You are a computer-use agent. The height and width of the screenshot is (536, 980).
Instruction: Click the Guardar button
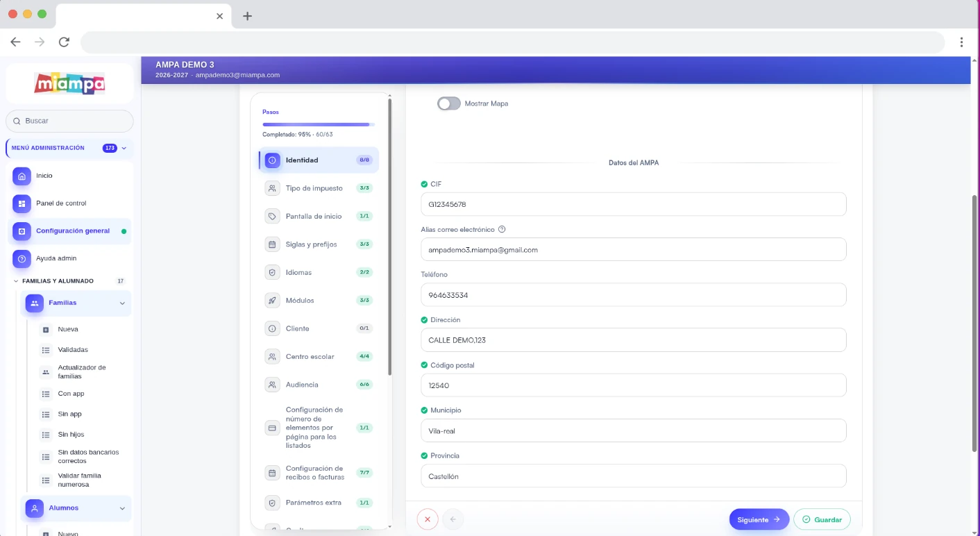pyautogui.click(x=822, y=519)
